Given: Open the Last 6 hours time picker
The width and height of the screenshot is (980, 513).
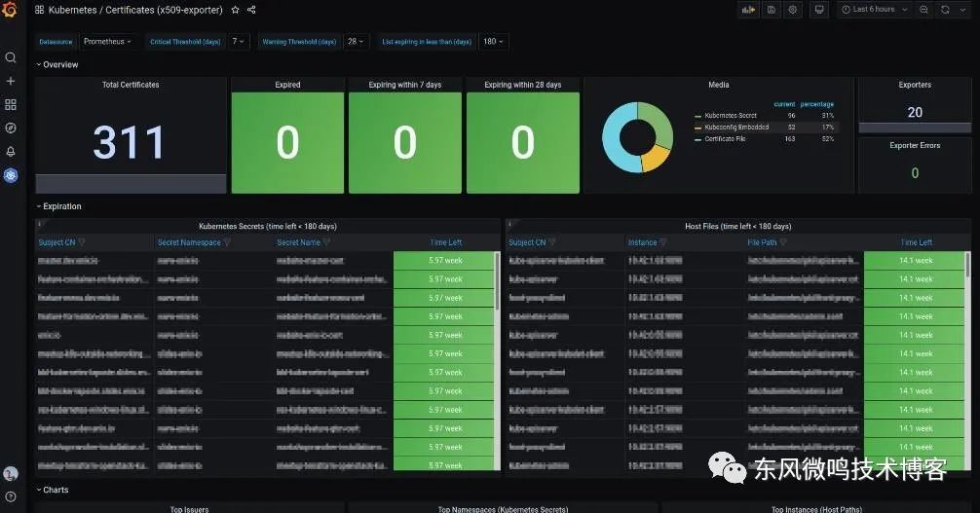Looking at the screenshot, I should 873,10.
